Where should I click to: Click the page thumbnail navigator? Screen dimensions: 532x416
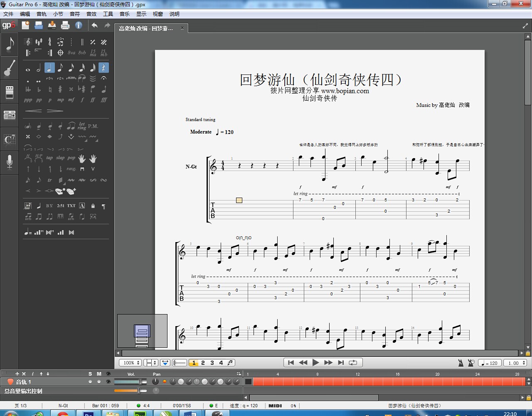point(142,331)
